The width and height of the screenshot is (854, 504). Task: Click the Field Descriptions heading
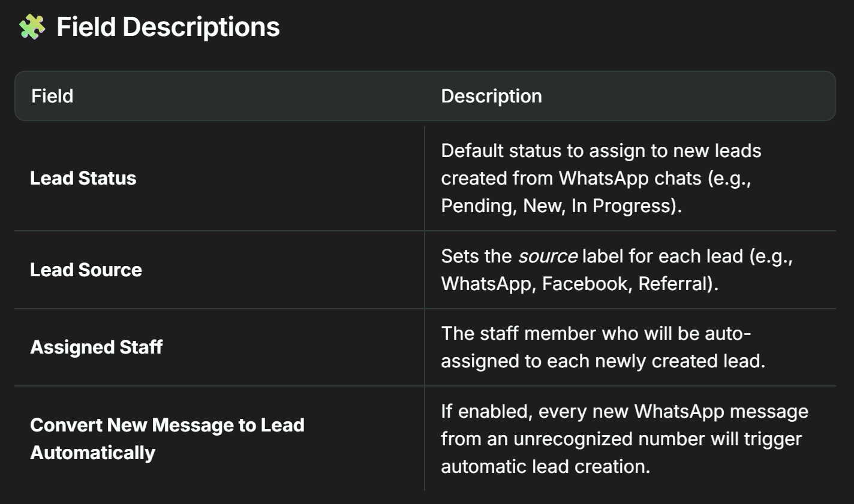click(168, 27)
